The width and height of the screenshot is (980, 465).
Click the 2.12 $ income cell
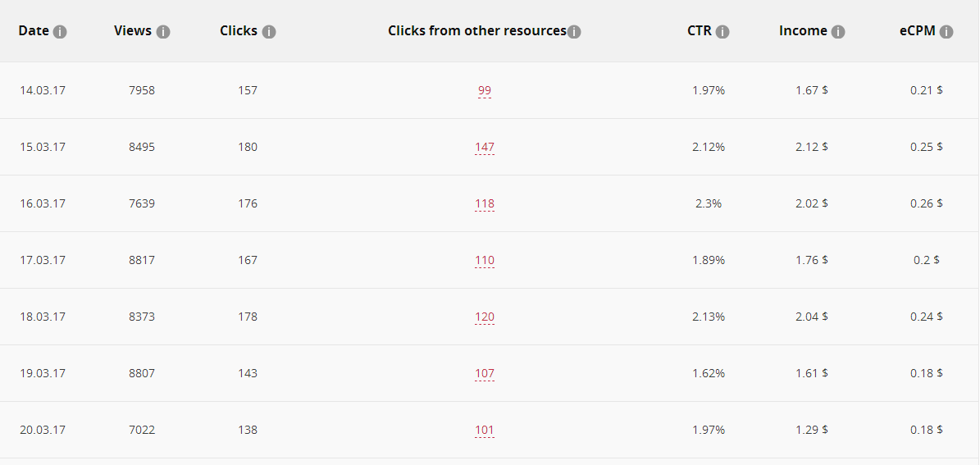812,147
